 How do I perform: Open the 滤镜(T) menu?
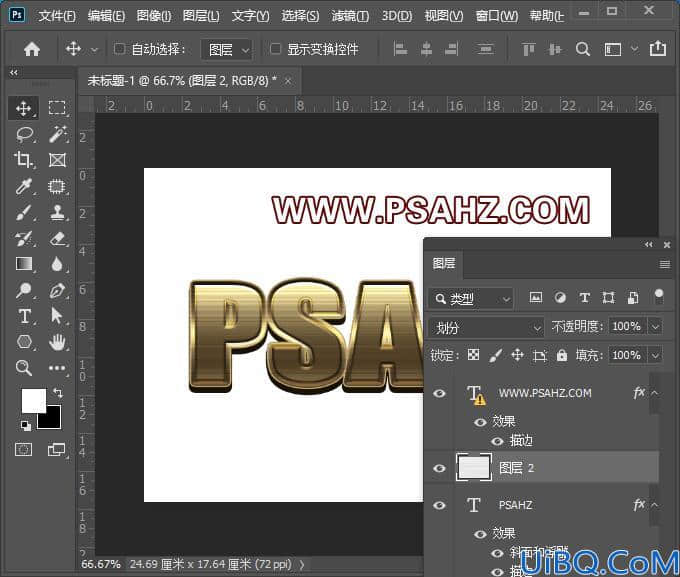click(x=350, y=16)
